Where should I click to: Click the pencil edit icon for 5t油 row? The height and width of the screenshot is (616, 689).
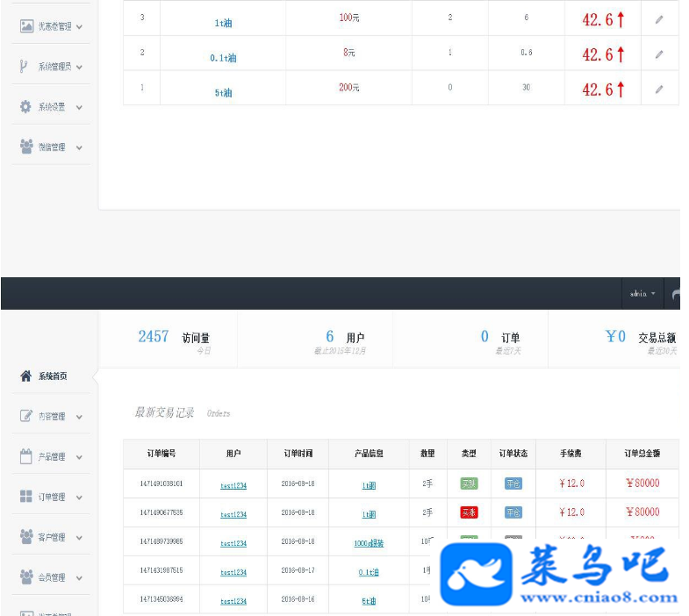click(659, 90)
